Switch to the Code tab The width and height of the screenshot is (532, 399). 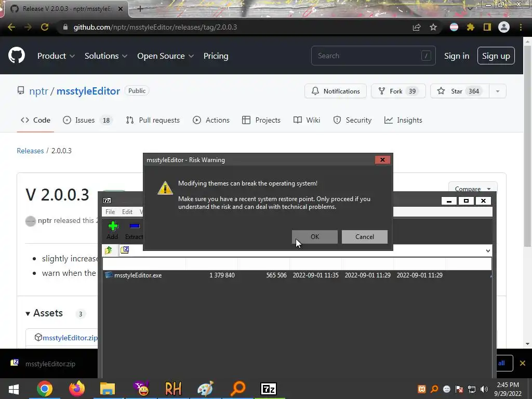tap(35, 120)
